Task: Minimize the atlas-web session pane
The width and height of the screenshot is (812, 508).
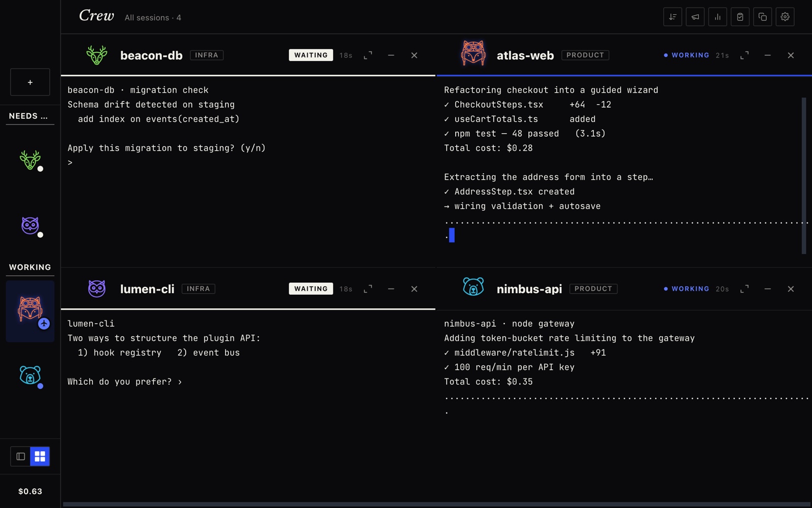Action: (767, 55)
